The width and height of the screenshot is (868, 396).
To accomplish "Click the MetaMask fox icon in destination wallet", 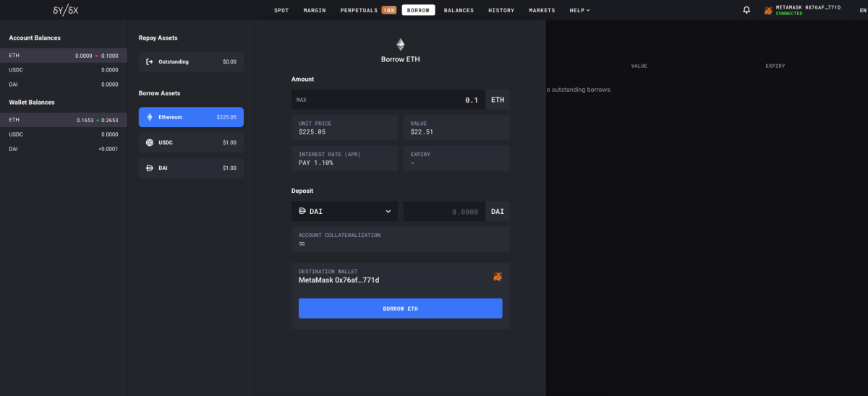I will tap(498, 276).
